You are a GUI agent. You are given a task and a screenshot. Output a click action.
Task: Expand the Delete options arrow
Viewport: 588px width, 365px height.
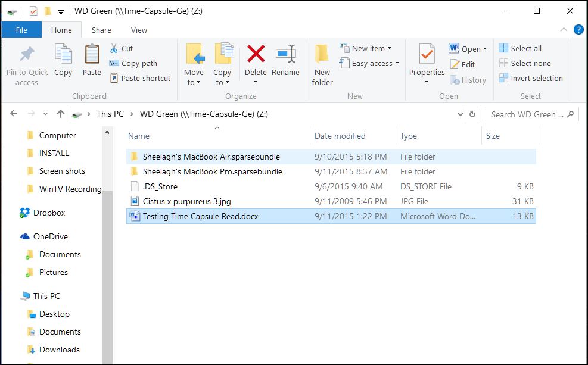tap(256, 82)
